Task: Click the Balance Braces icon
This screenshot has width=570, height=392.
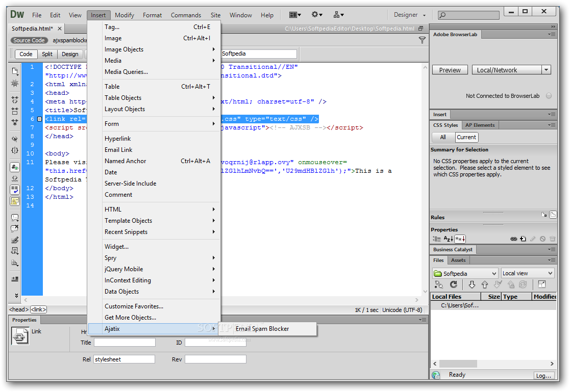Action: (14, 150)
